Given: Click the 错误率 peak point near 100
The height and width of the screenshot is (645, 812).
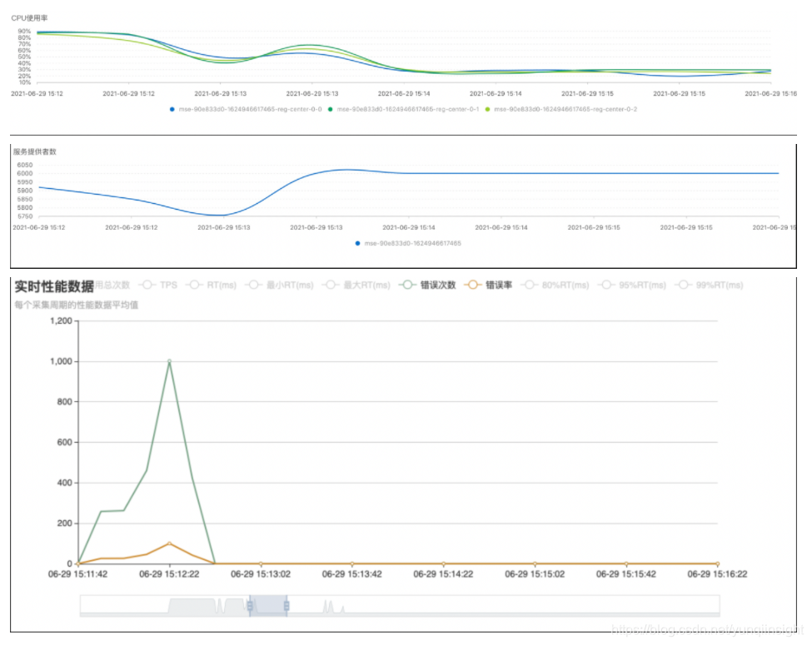Looking at the screenshot, I should [x=169, y=543].
